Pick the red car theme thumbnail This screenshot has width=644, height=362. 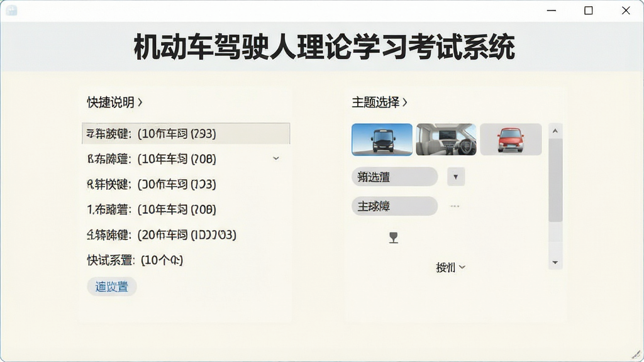pos(511,140)
